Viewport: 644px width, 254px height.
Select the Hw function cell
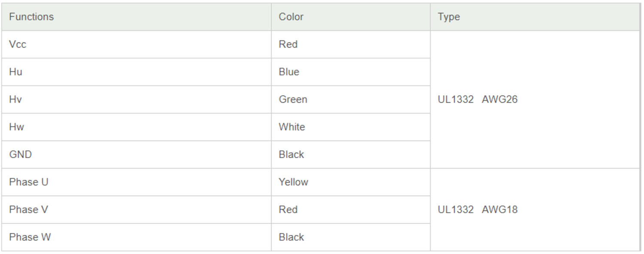tap(16, 127)
